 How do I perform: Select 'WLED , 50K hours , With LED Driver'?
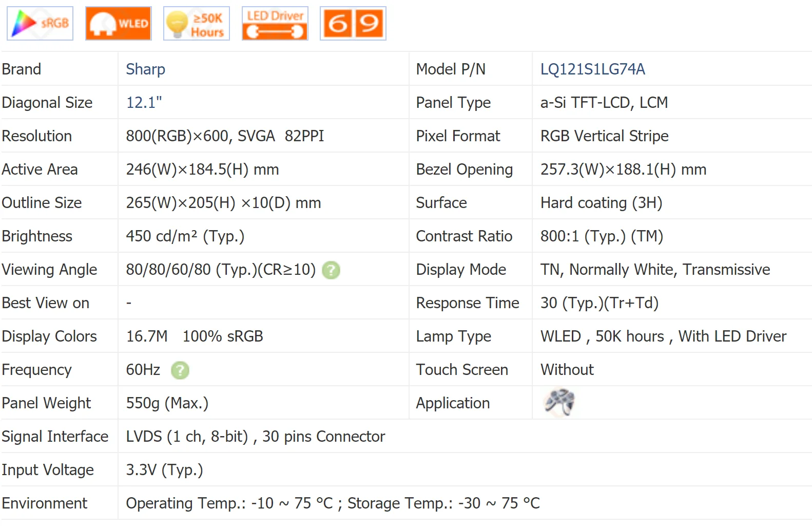click(664, 336)
